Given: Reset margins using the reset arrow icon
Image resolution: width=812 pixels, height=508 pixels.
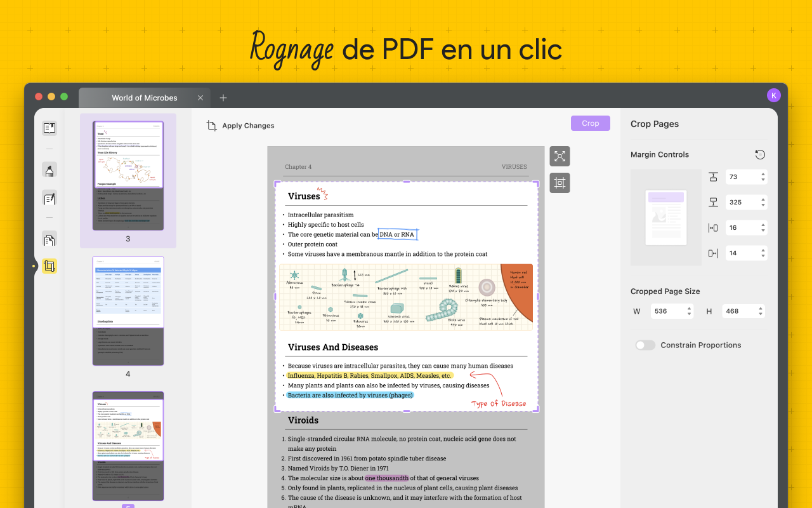Looking at the screenshot, I should coord(759,154).
